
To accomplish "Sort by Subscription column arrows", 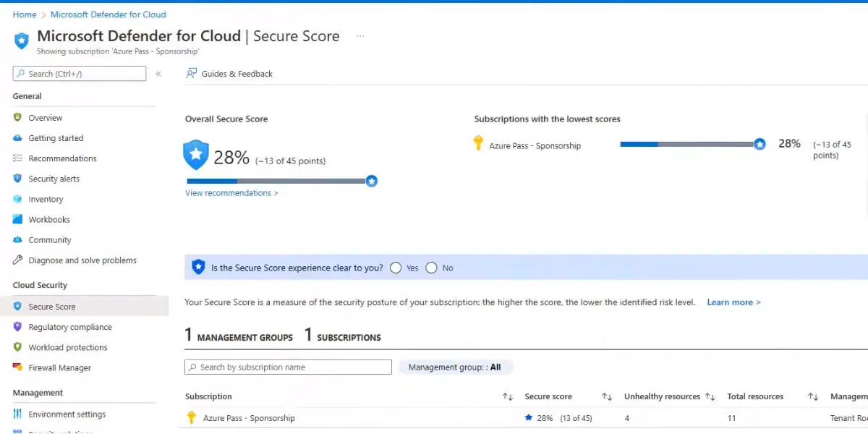I will (508, 397).
